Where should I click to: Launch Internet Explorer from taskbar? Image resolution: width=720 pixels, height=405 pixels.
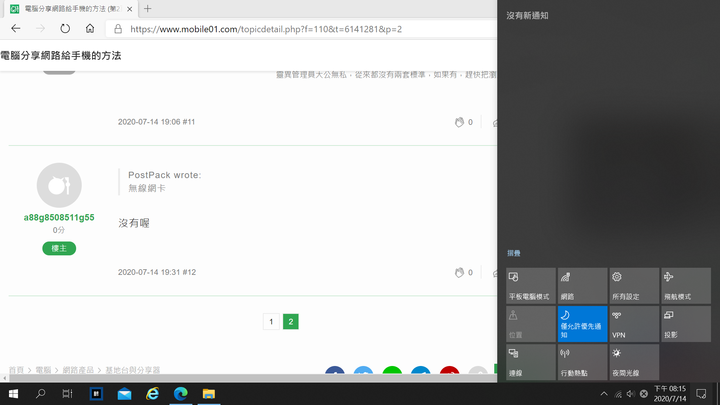coord(152,394)
